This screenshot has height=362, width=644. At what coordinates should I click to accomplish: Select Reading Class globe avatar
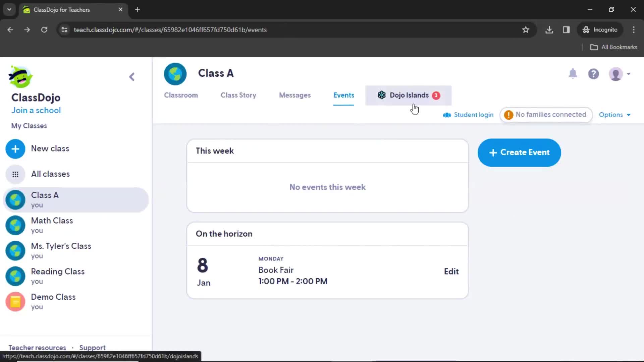coord(15,276)
